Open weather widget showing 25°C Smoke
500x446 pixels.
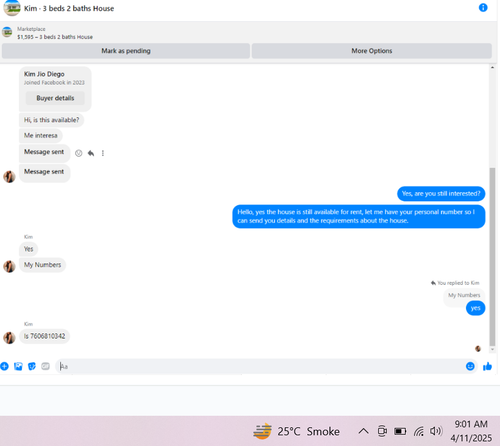(x=296, y=431)
